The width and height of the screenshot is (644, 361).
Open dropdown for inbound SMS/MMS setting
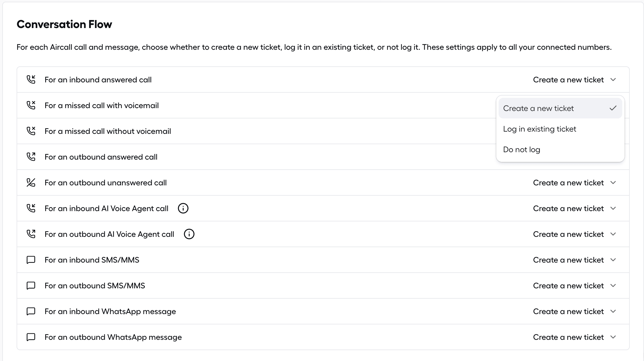pos(574,260)
